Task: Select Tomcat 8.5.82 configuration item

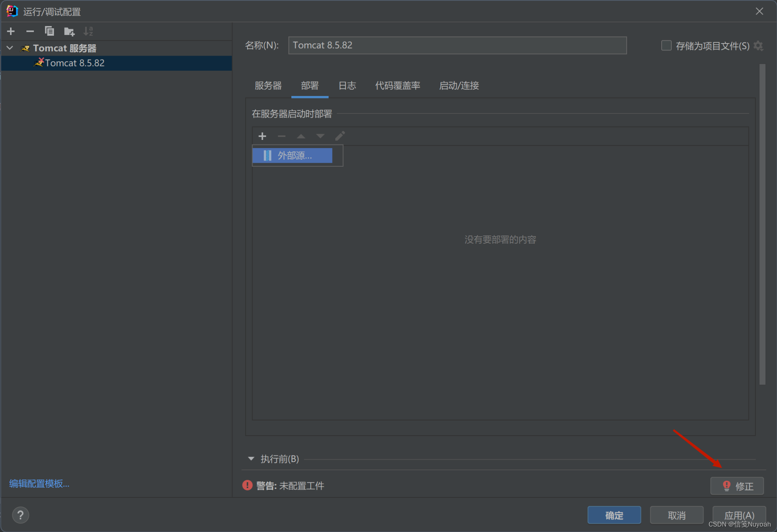Action: coord(117,63)
